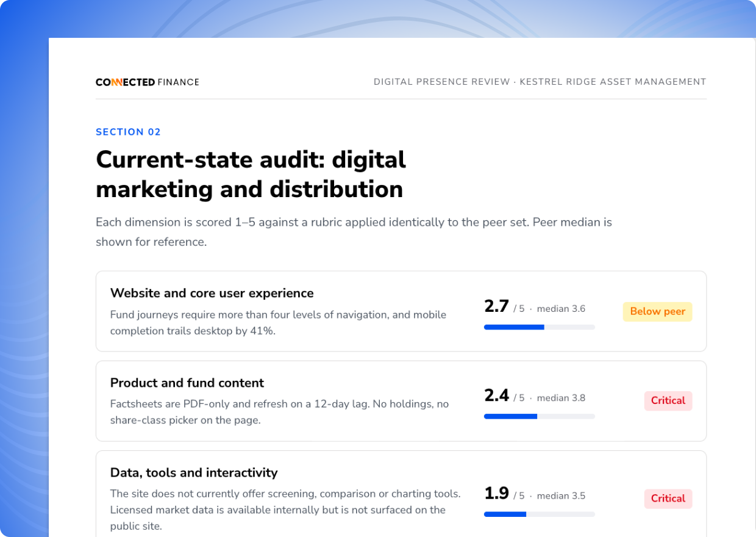Click the 1.9 / 5 score value

tap(504, 493)
